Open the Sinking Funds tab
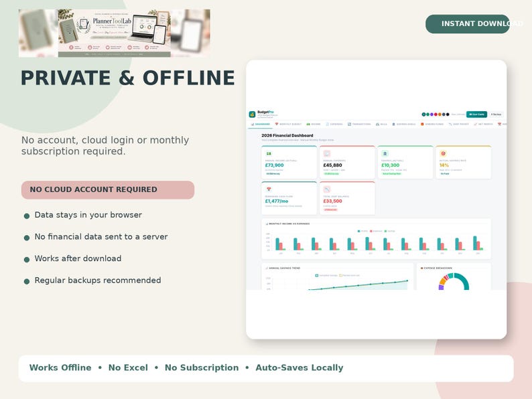The width and height of the screenshot is (532, 399). 432,124
